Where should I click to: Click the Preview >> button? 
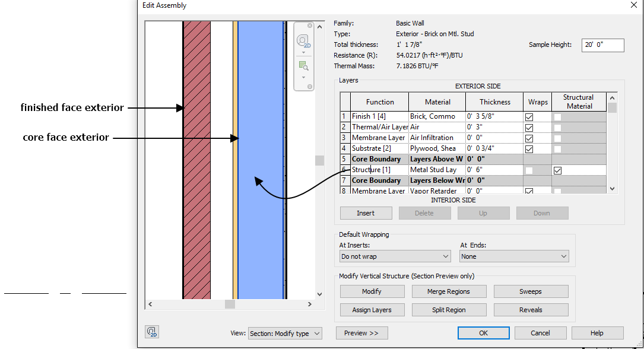[361, 333]
